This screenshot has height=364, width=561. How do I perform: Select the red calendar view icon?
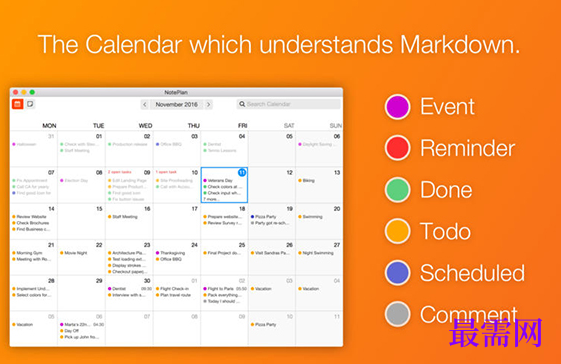tap(17, 104)
